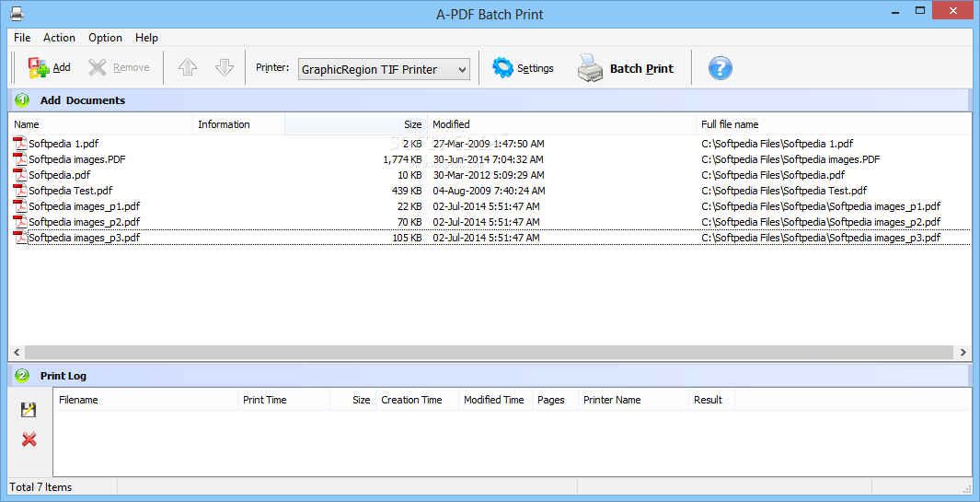
Task: Click the Information column header
Action: (x=238, y=124)
